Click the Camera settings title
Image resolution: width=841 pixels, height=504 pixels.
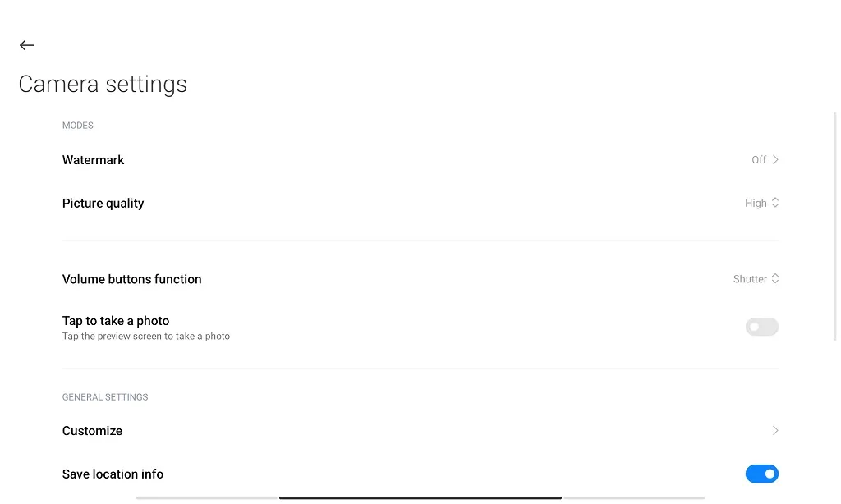(x=103, y=84)
